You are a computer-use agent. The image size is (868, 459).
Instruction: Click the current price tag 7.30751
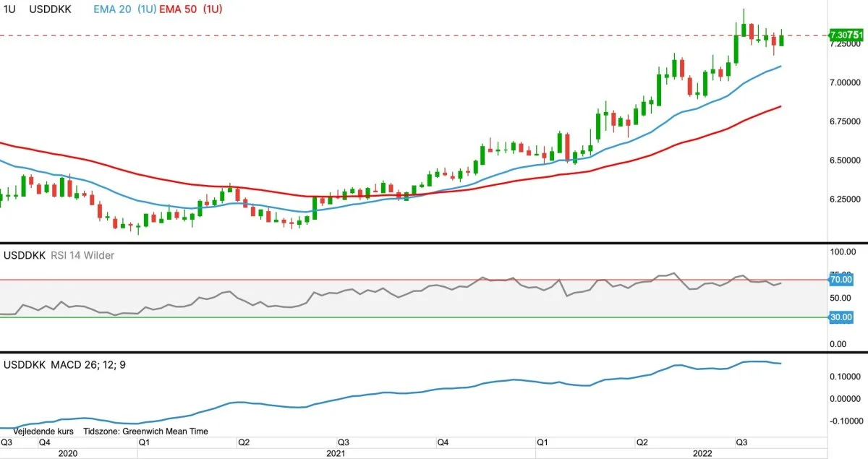tap(847, 35)
